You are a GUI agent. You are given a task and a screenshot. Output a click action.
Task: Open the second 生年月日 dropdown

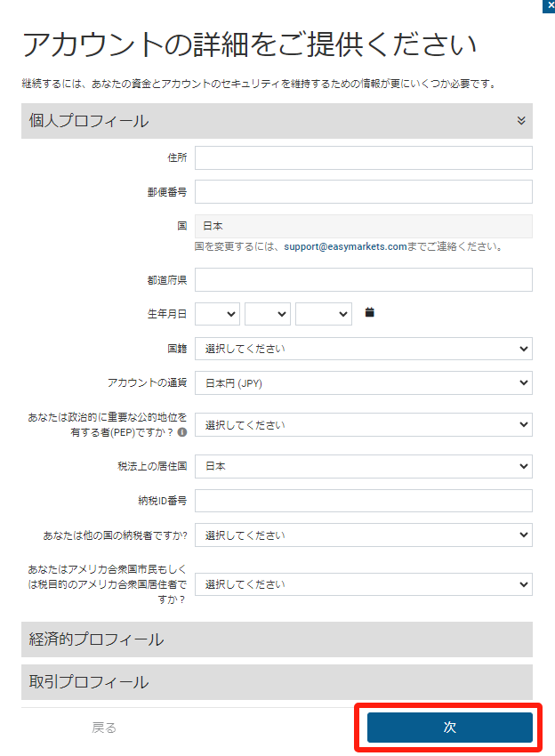click(268, 314)
